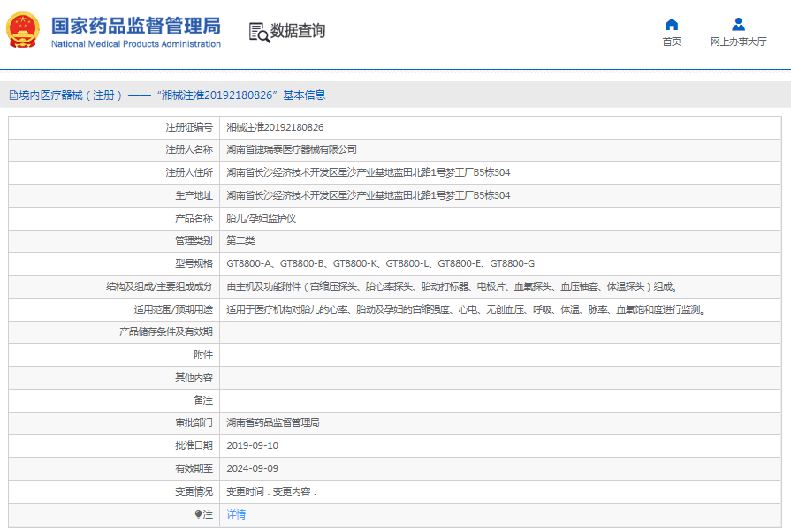Click the 首页 text label

(x=672, y=42)
